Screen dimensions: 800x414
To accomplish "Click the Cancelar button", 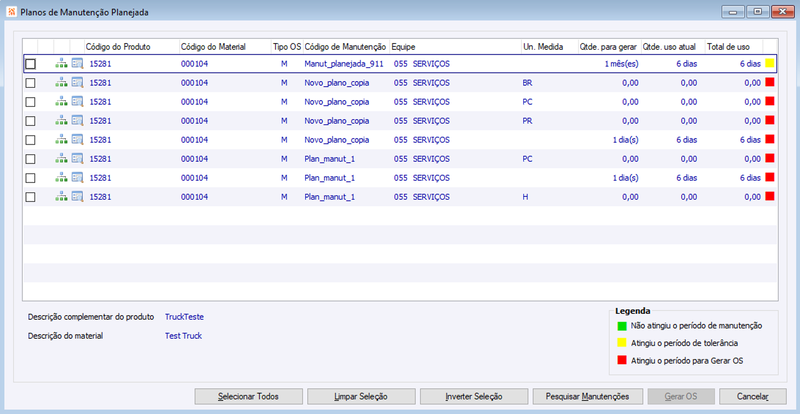I will point(753,396).
